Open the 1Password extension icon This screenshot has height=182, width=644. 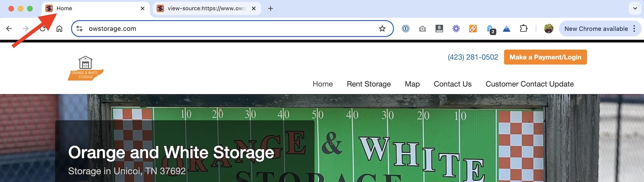coord(406,29)
